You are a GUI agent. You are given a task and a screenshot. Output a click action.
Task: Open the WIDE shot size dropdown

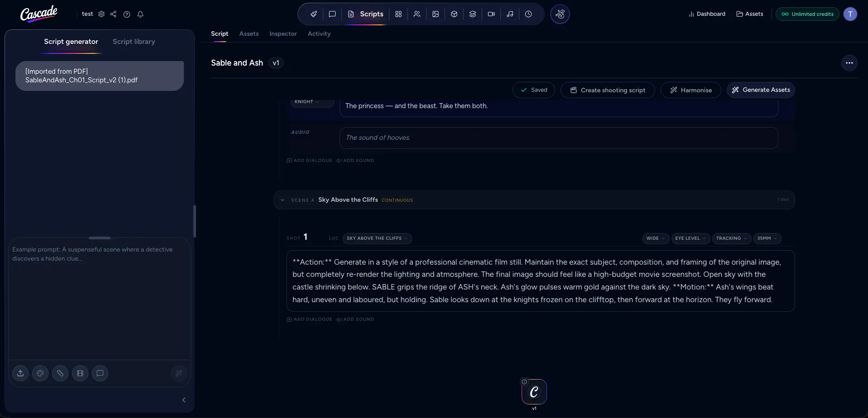pos(656,238)
